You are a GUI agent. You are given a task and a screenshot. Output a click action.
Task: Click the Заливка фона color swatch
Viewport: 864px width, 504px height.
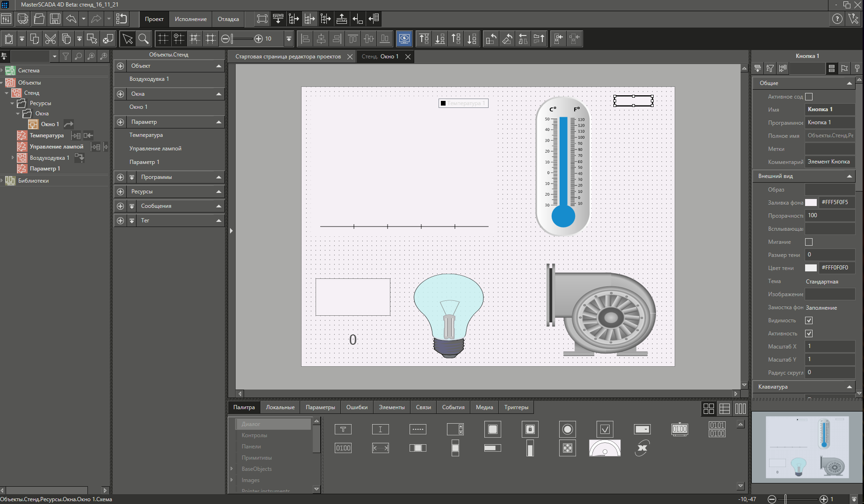(x=811, y=202)
